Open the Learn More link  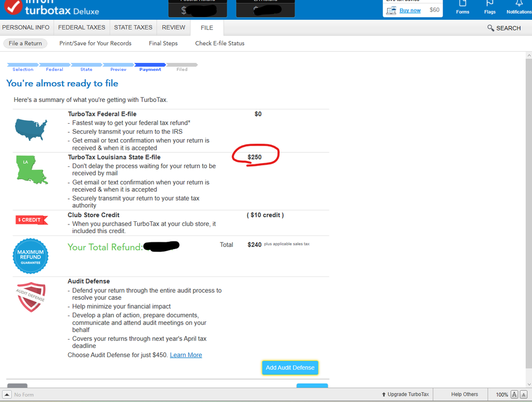click(186, 355)
